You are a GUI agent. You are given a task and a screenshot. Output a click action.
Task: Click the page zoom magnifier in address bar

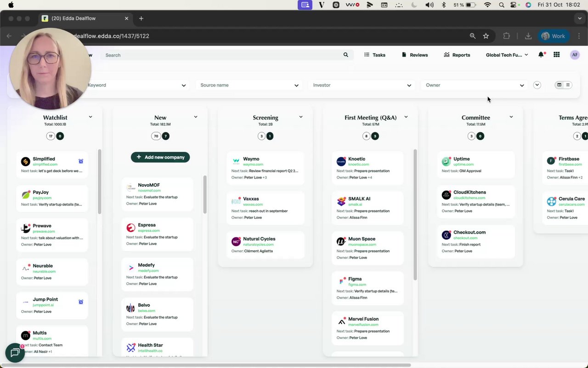[472, 36]
